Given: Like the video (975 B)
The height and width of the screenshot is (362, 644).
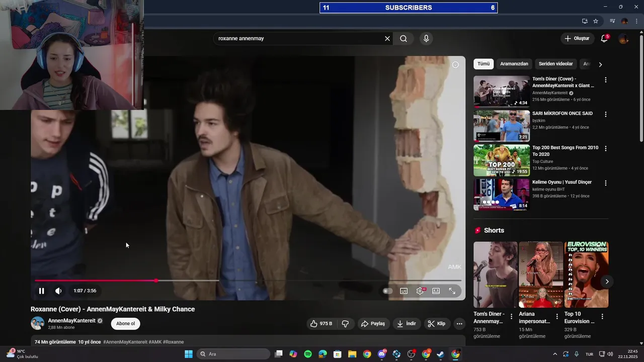Looking at the screenshot, I should pyautogui.click(x=321, y=324).
